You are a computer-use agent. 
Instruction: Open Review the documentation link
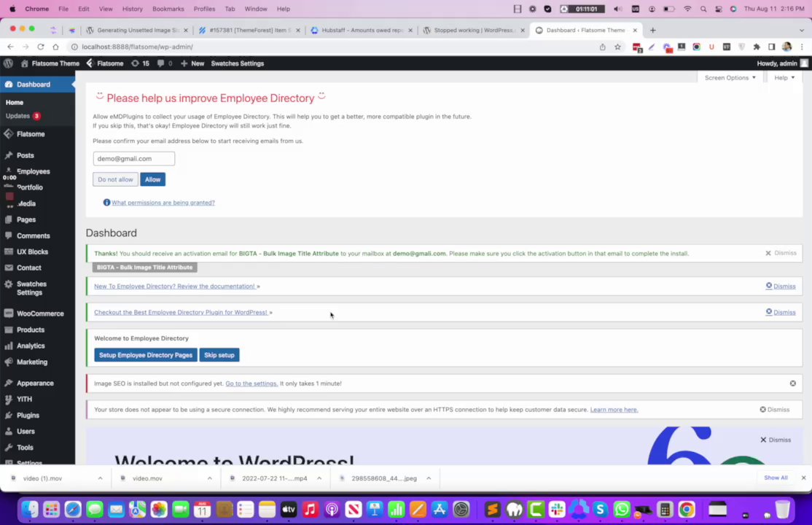(x=174, y=286)
